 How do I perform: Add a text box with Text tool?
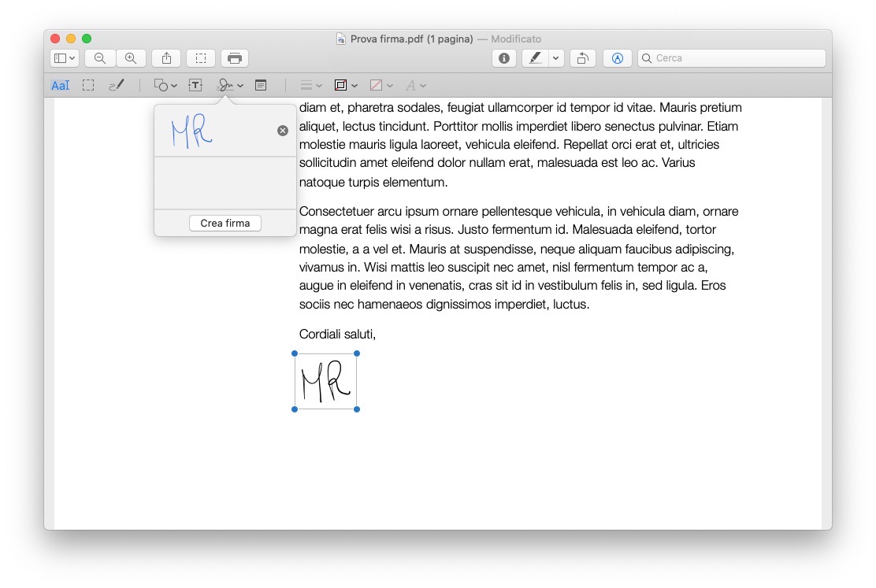click(195, 86)
